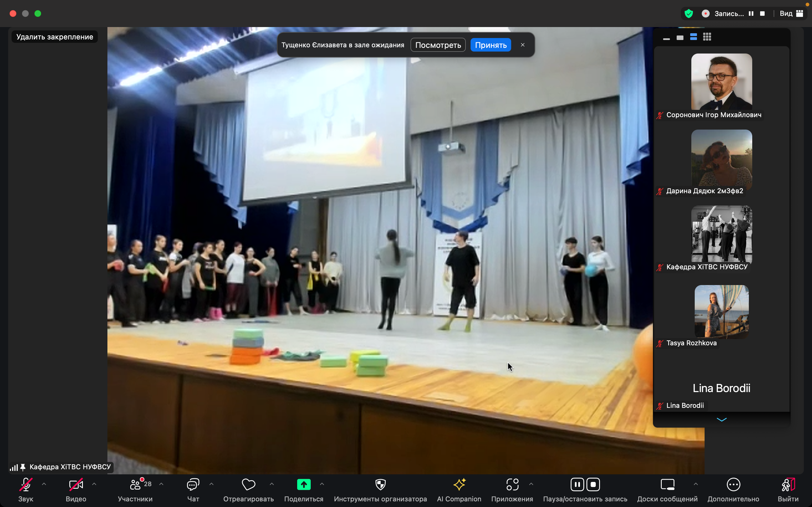Open Whiteboards icon
This screenshot has height=507, width=812.
[x=667, y=484]
